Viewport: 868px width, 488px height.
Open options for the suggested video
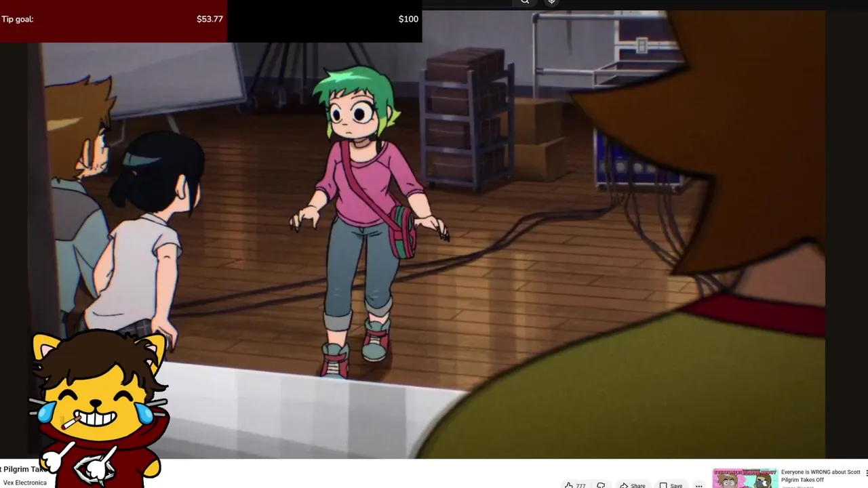tap(866, 474)
